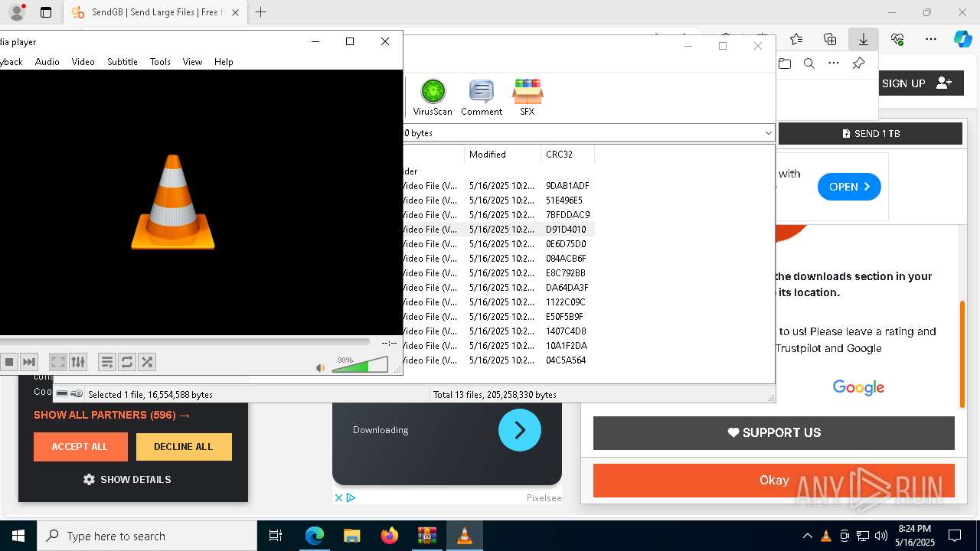Open Edge favorites list
980x551 pixels.
pyautogui.click(x=796, y=39)
